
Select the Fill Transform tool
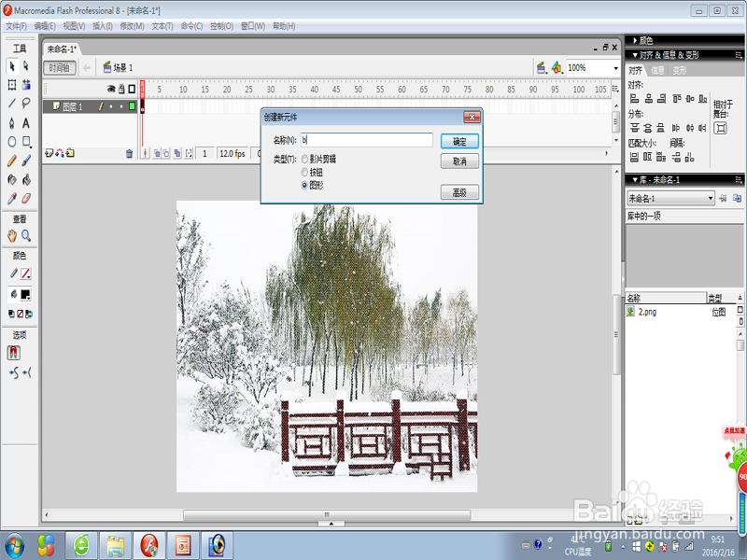click(26, 85)
